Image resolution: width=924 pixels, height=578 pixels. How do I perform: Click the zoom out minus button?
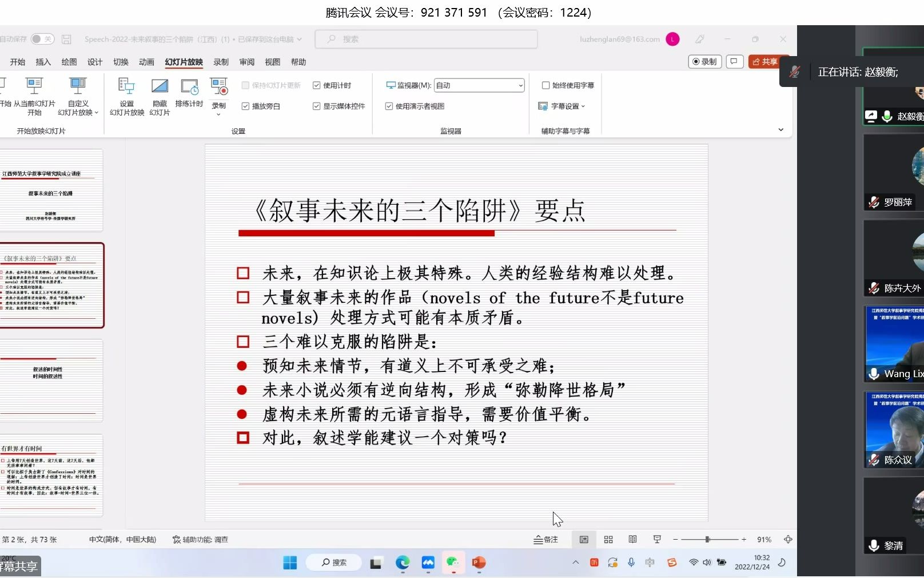click(675, 539)
